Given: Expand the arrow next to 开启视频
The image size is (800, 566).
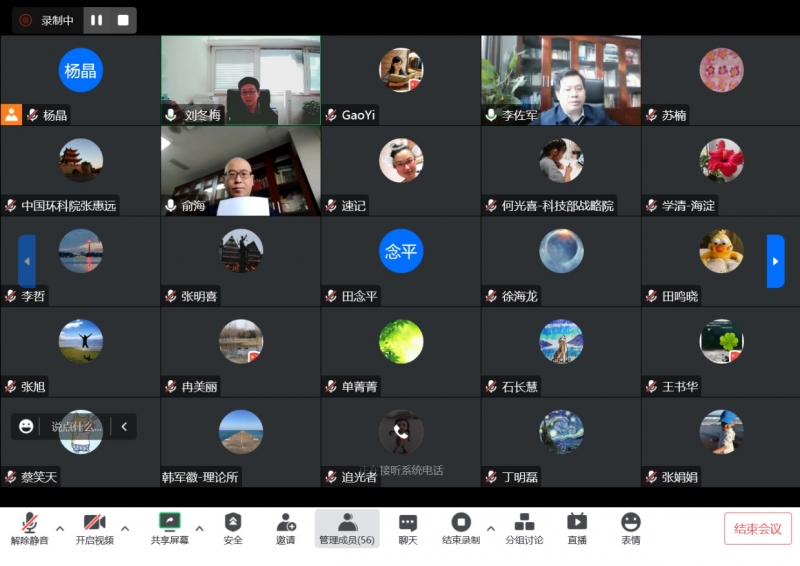Looking at the screenshot, I should click(x=125, y=528).
